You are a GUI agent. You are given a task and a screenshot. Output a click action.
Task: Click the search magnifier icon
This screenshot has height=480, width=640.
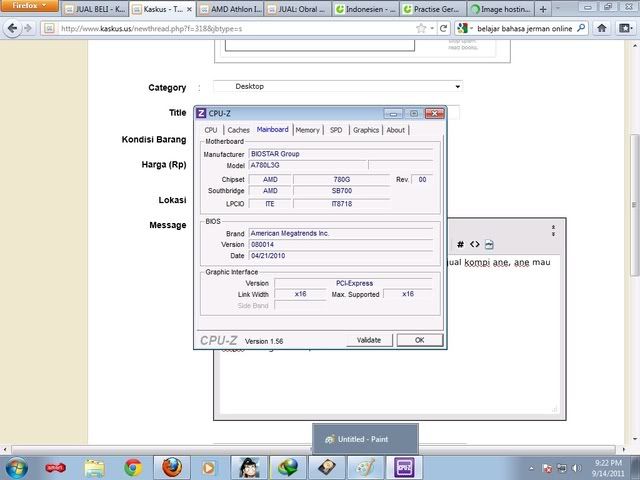pos(581,28)
